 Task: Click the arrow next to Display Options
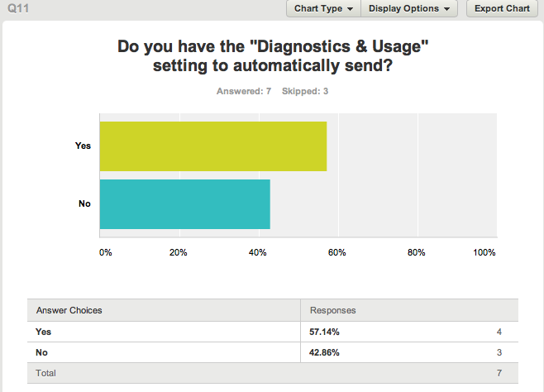coord(446,9)
